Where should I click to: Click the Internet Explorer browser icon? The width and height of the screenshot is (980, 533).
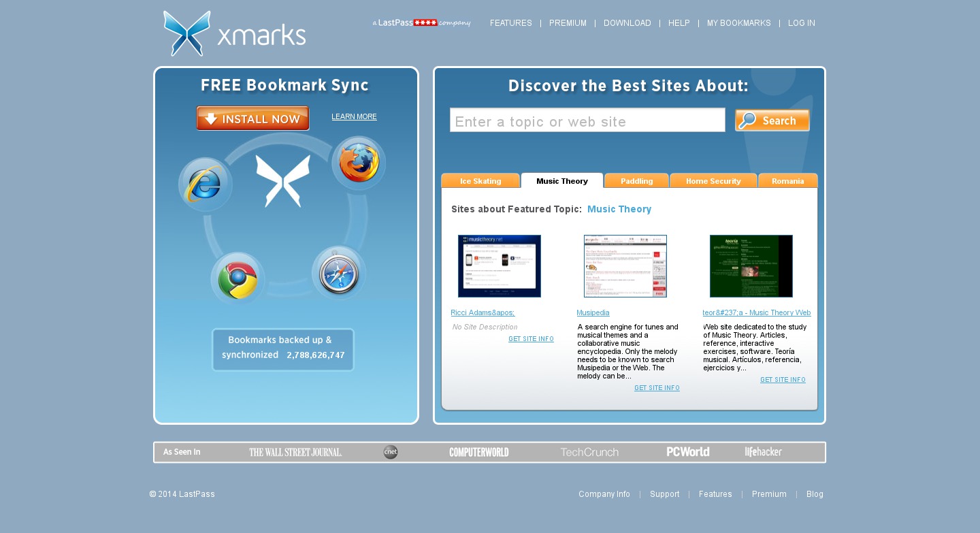click(205, 184)
